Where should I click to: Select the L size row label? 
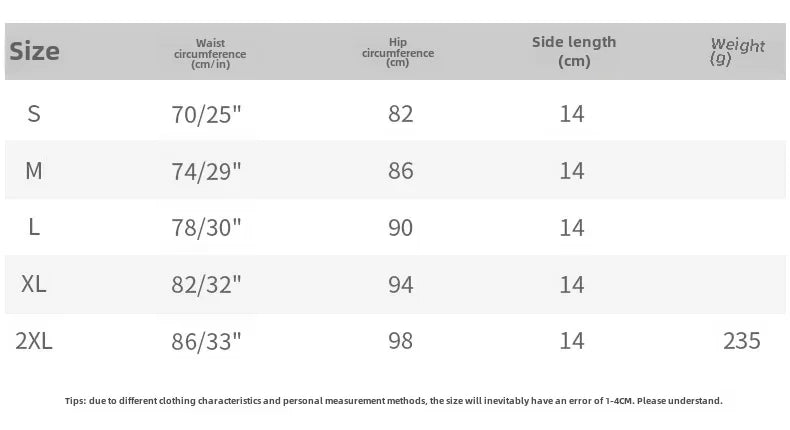(x=34, y=228)
